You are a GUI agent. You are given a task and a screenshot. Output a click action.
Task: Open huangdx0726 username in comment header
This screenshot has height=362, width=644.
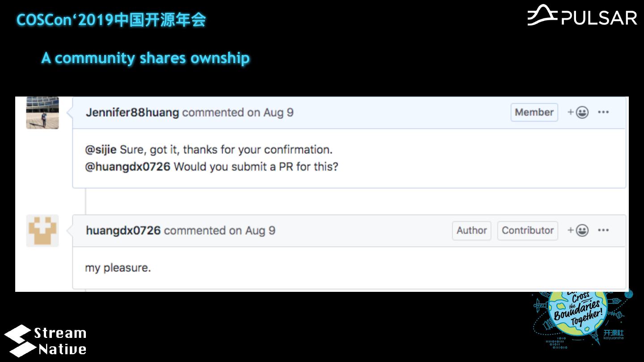pyautogui.click(x=123, y=231)
